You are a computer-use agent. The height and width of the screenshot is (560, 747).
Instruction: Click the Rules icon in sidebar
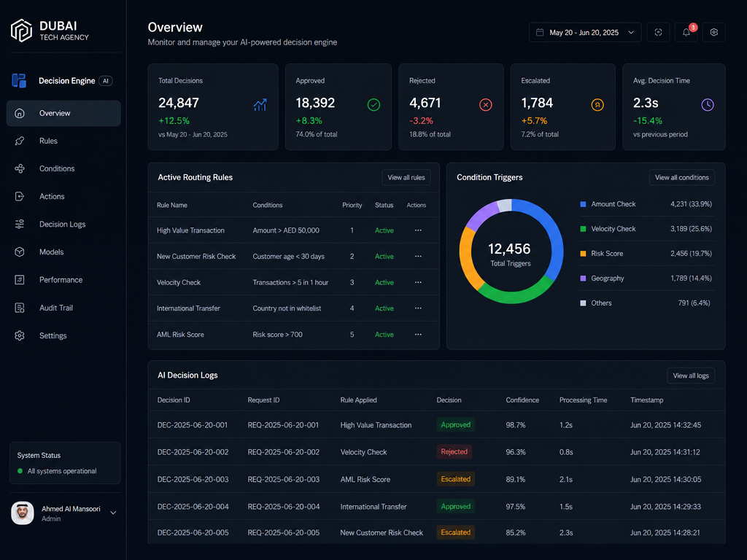[20, 141]
